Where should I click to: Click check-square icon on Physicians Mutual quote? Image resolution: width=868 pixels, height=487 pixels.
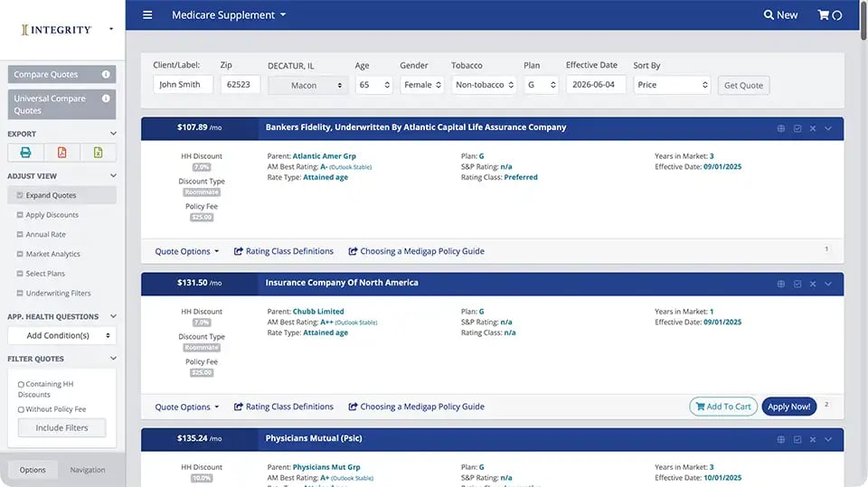797,439
